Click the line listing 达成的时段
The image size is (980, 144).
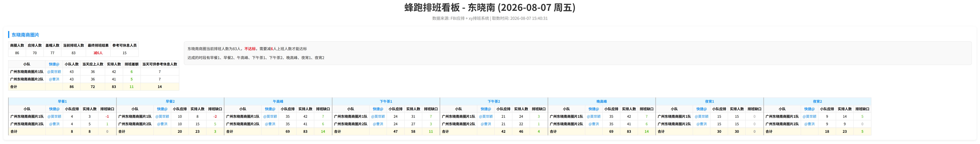[256, 58]
